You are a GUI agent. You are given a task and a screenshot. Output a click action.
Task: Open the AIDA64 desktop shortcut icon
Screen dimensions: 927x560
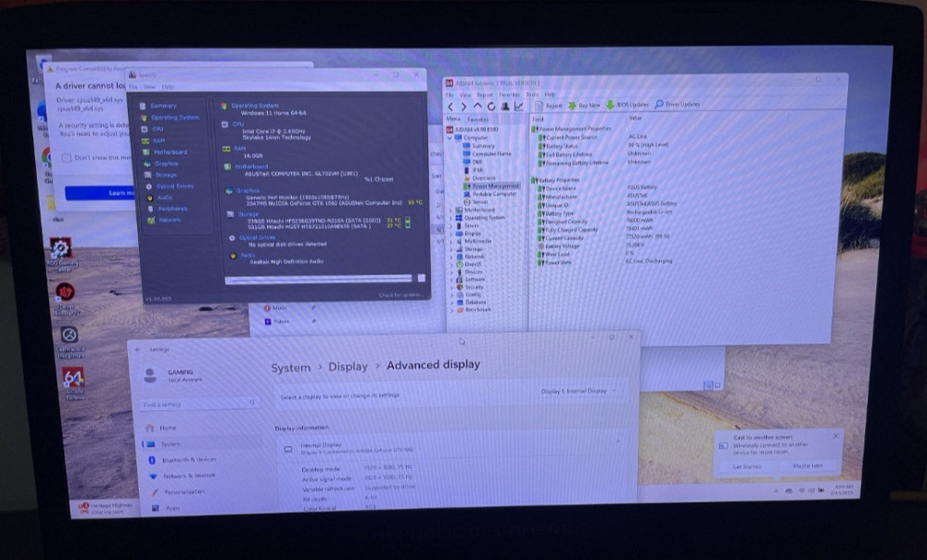tap(72, 377)
